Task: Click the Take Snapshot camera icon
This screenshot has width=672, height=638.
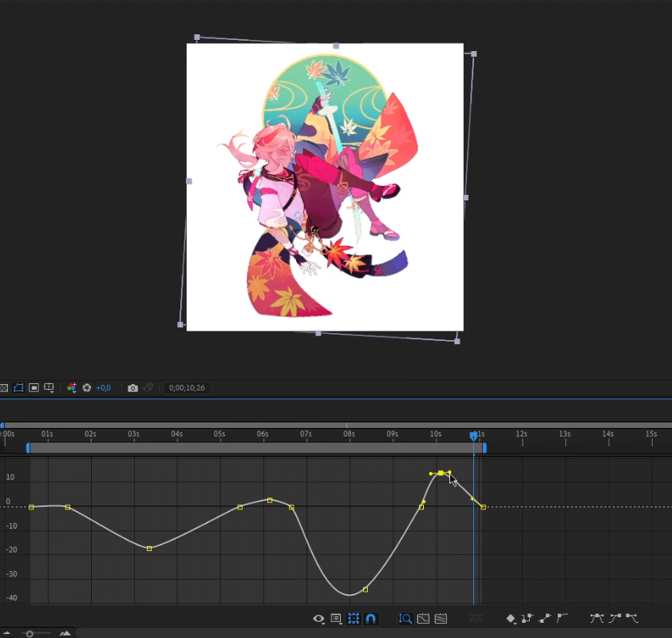Action: click(x=132, y=388)
